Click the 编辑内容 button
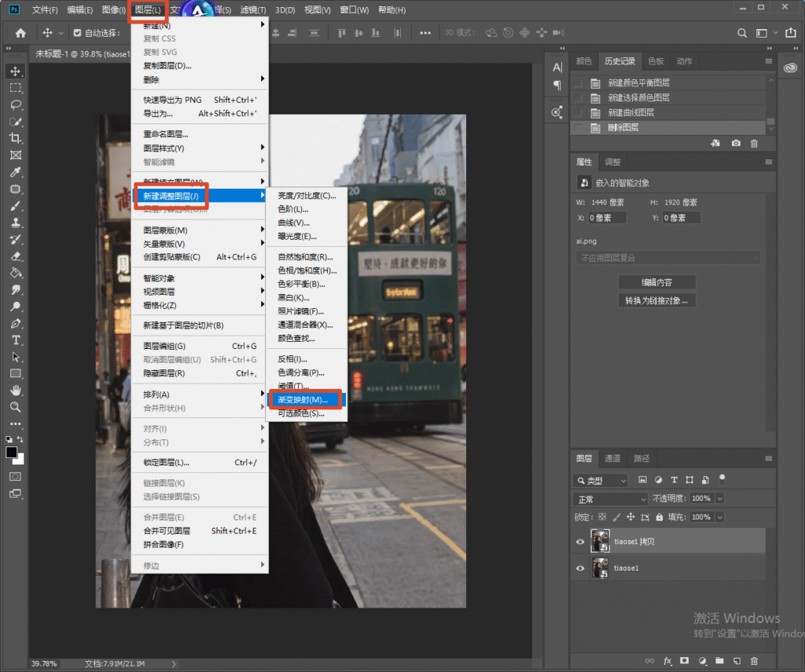 [x=656, y=282]
